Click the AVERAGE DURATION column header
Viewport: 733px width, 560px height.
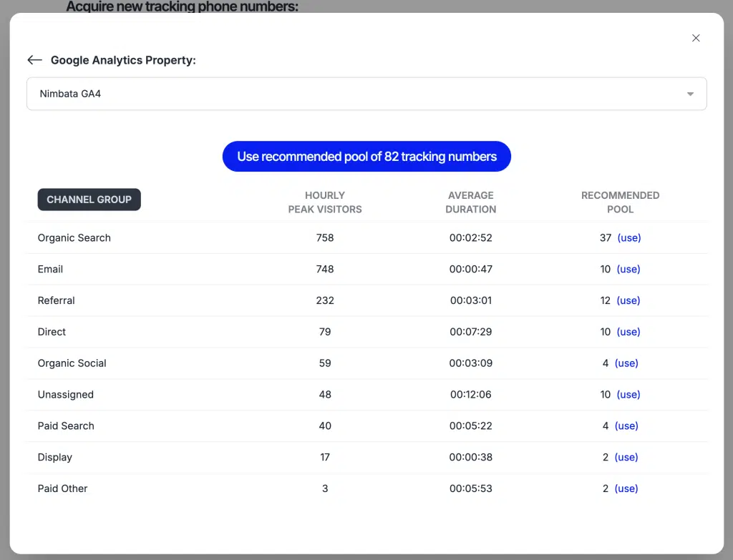pyautogui.click(x=471, y=202)
